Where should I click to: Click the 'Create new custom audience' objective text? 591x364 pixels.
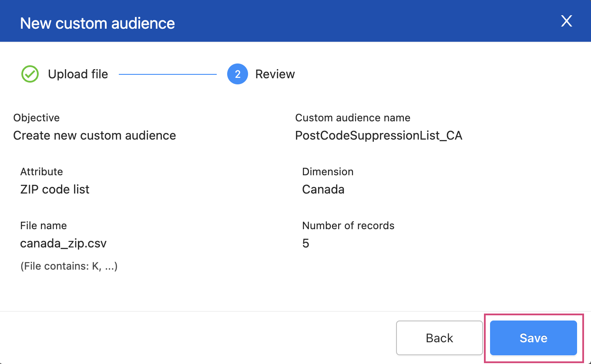pyautogui.click(x=94, y=136)
